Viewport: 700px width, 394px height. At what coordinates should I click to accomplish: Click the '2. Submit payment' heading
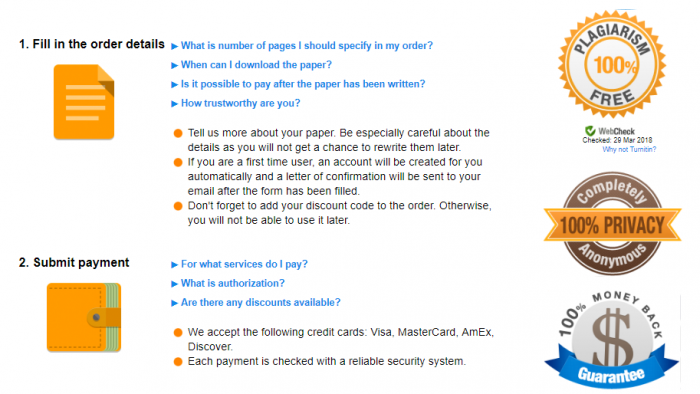pos(74,262)
